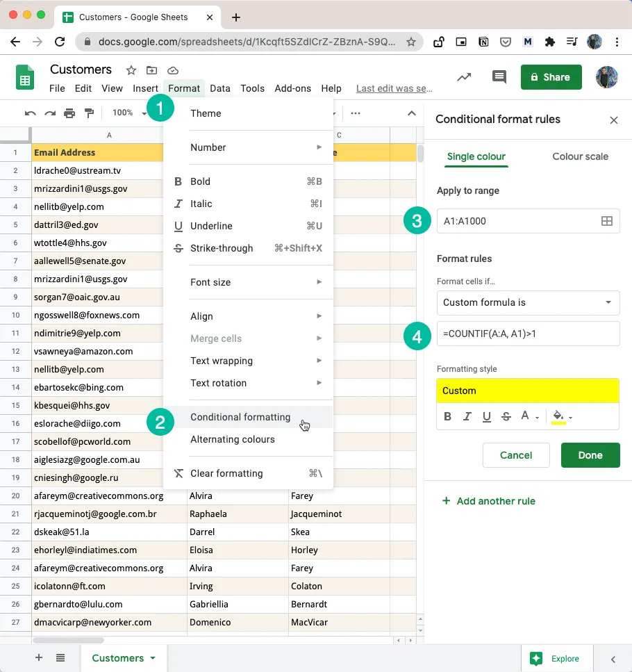Toggle strikethrough in the formatting style bar

tap(506, 416)
